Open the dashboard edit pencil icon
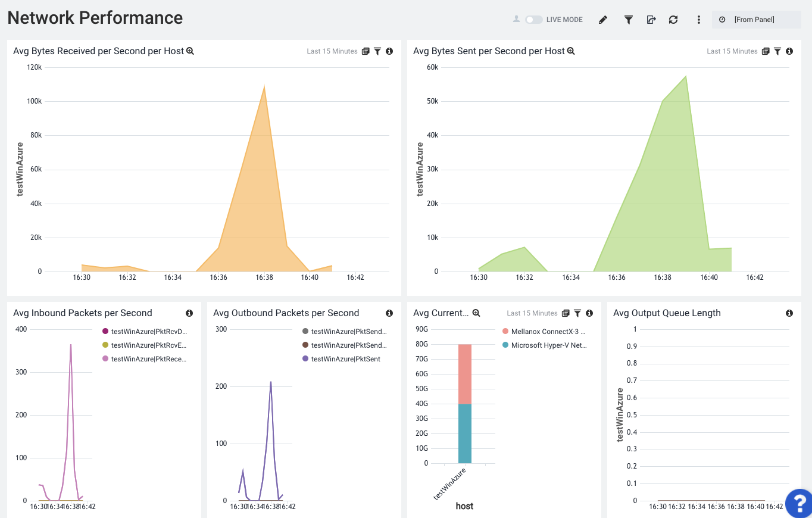This screenshot has width=812, height=518. [x=603, y=20]
